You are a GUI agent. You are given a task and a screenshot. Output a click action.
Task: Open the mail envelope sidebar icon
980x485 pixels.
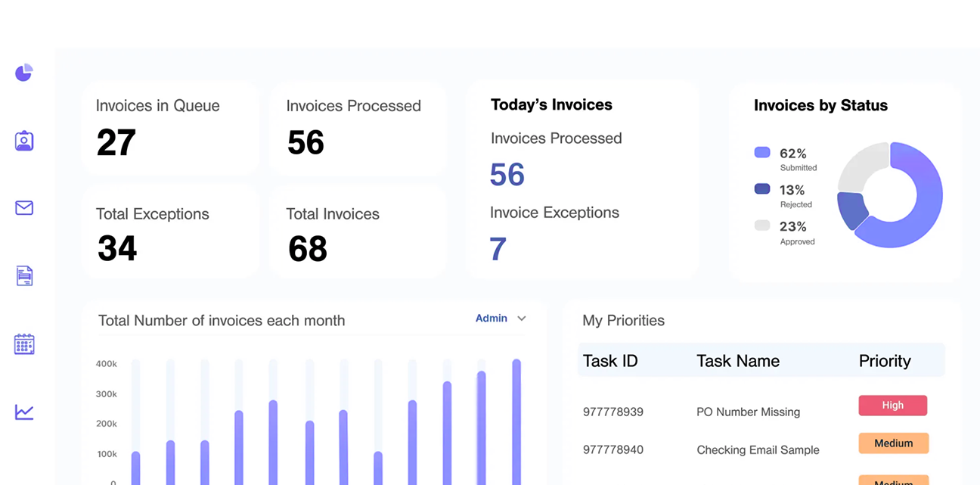pos(24,208)
